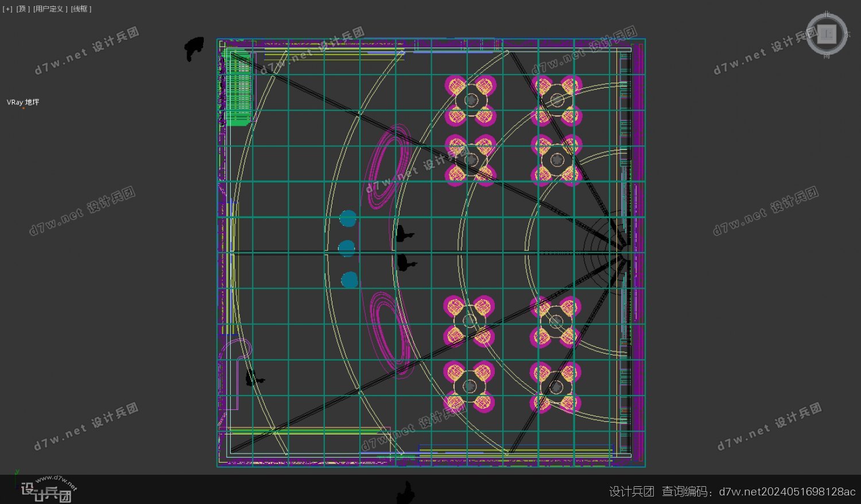This screenshot has height=504, width=861.
Task: Open the [+] viewport general menu
Action: pyautogui.click(x=7, y=9)
